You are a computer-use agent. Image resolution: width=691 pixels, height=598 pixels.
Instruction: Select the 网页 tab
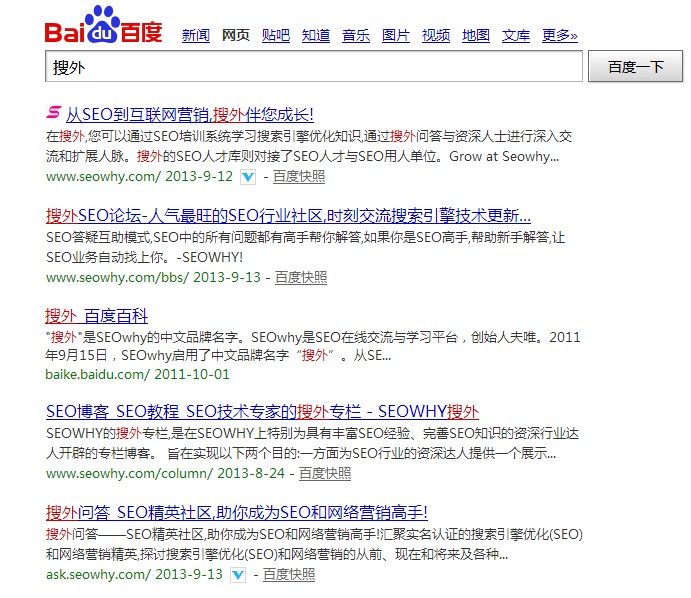[x=236, y=35]
